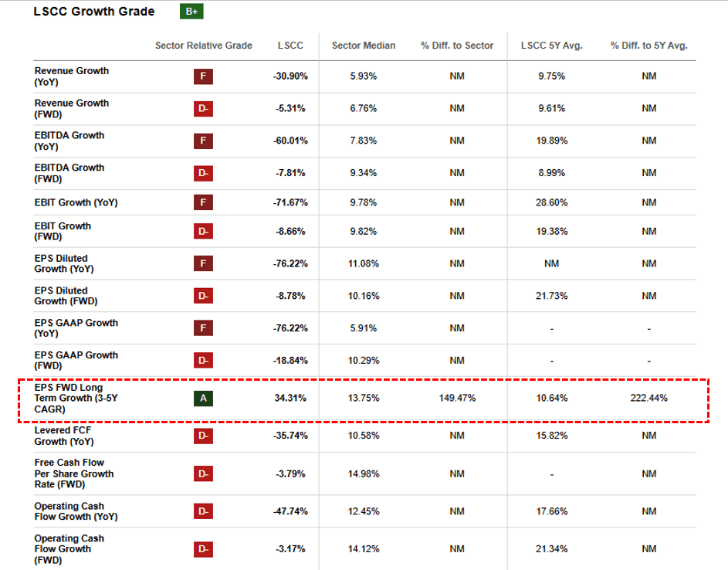Click the LSCC 5Y Avg. column header
The image size is (728, 570).
pos(551,46)
